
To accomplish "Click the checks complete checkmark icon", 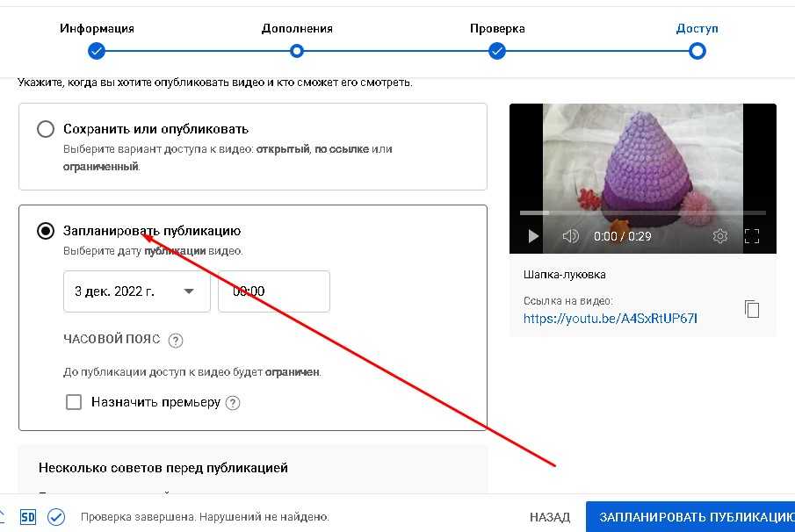I will pyautogui.click(x=56, y=517).
